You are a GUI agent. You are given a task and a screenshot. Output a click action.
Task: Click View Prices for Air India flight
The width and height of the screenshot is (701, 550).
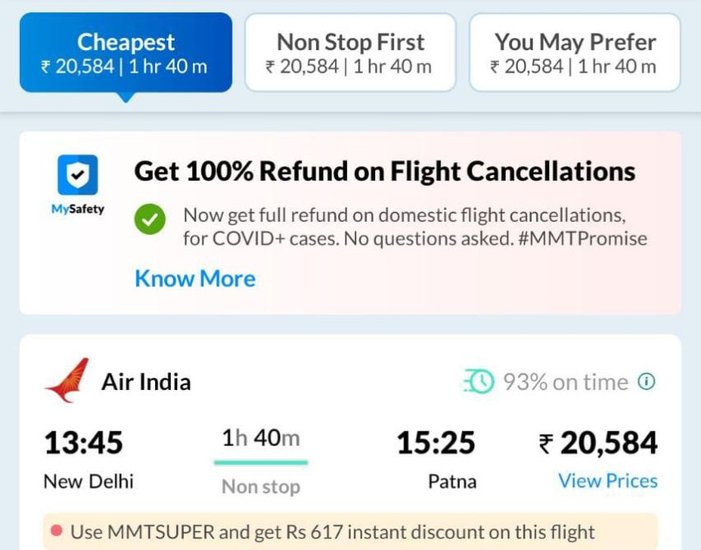point(608,481)
